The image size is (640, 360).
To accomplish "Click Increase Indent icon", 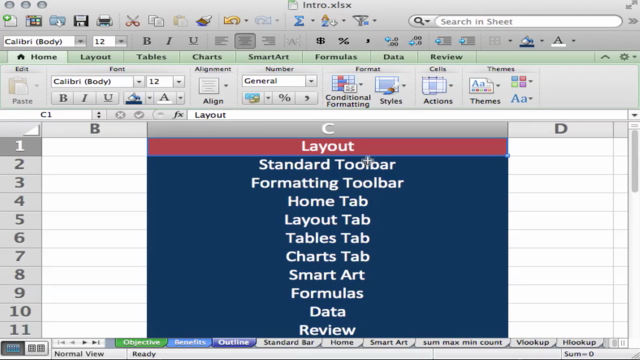I will pyautogui.click(x=467, y=41).
